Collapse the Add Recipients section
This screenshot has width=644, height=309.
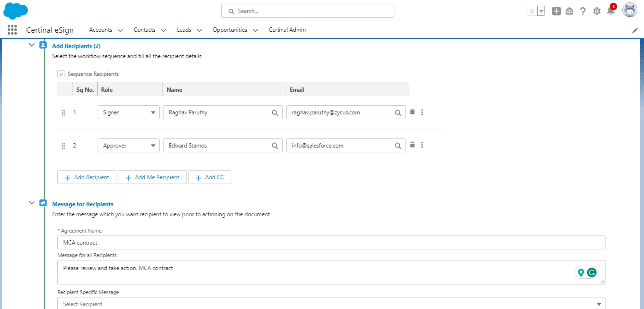click(x=32, y=45)
